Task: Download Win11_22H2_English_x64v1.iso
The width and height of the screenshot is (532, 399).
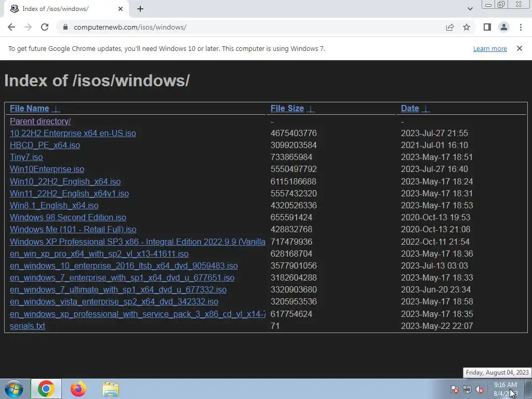Action: pyautogui.click(x=69, y=193)
